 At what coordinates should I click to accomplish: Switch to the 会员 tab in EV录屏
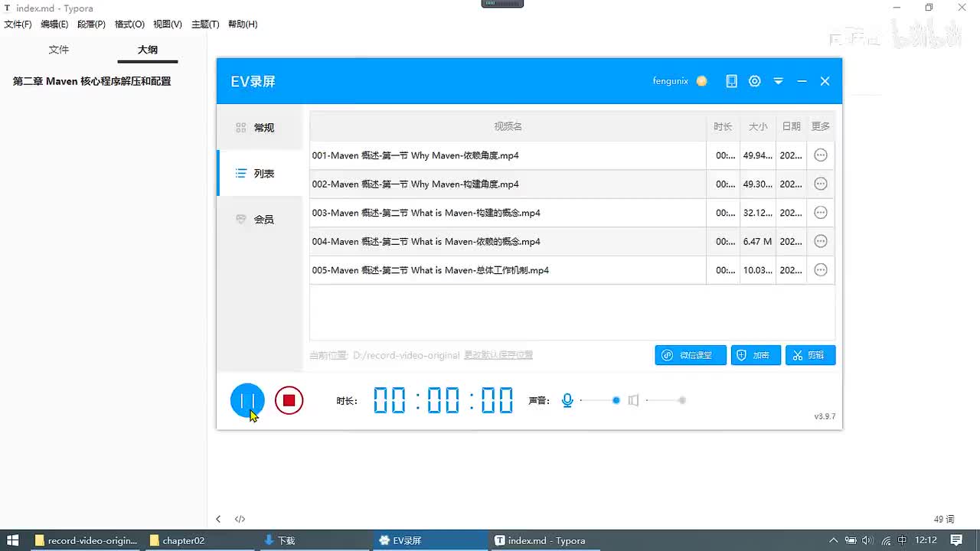[x=260, y=220]
